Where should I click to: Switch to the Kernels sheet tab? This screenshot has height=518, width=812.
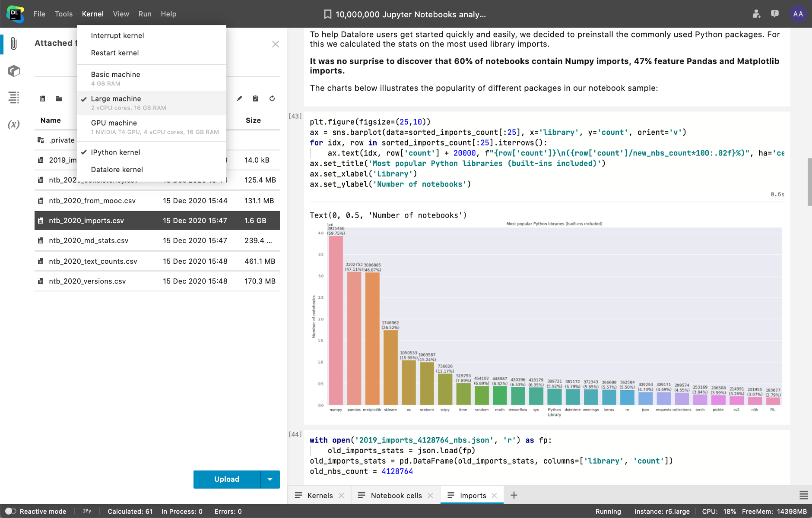pos(320,496)
